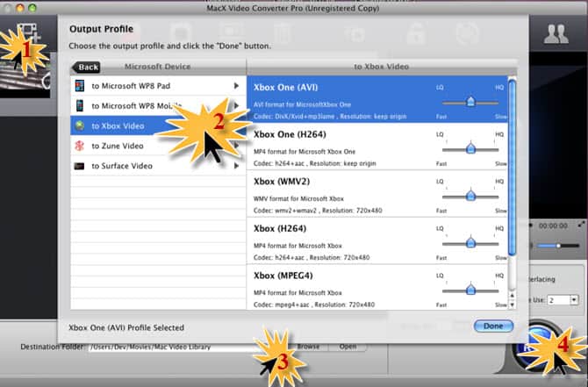The image size is (588, 387).
Task: Select to Surface Video category
Action: coord(158,166)
